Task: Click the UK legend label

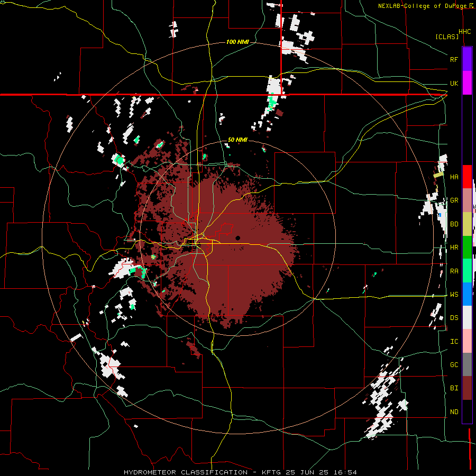Action: tap(454, 83)
